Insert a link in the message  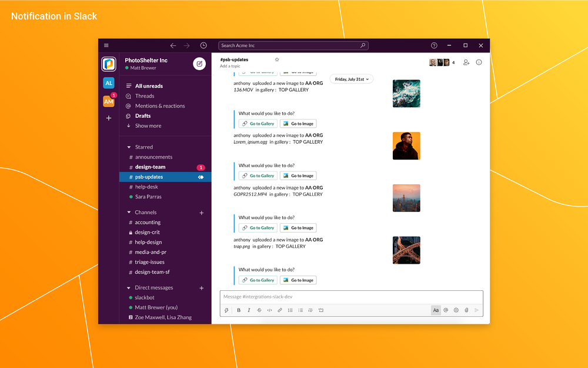(280, 310)
